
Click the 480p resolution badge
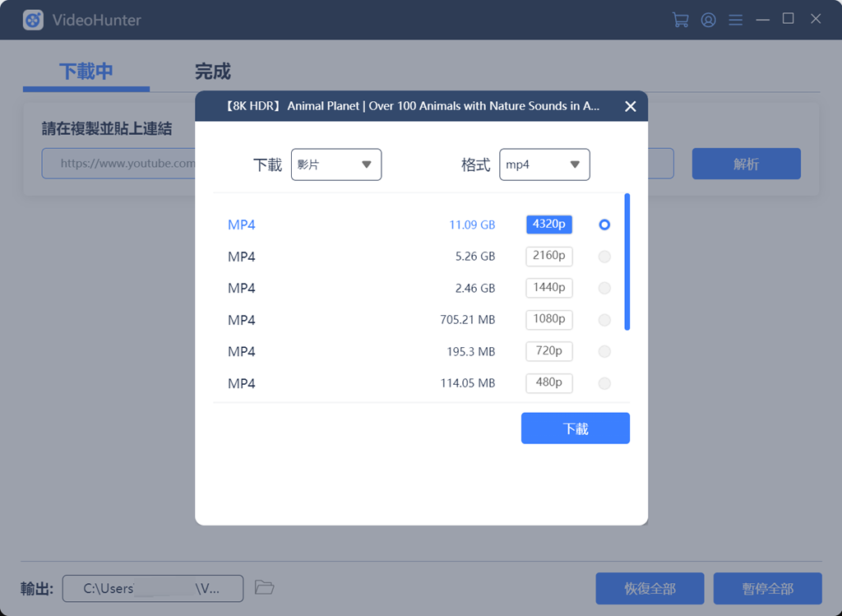coord(548,383)
